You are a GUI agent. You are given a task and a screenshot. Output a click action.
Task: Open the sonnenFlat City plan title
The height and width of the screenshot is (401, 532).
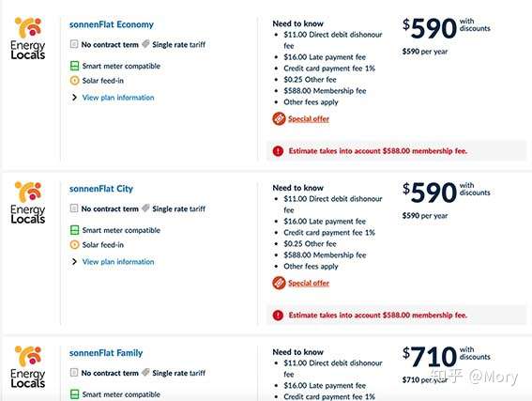[x=101, y=189]
